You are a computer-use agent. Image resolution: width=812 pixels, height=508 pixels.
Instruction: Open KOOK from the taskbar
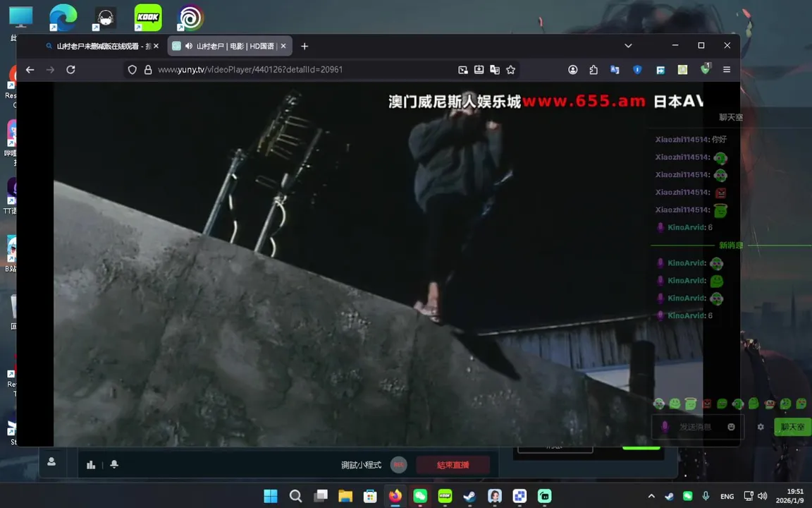tap(445, 496)
